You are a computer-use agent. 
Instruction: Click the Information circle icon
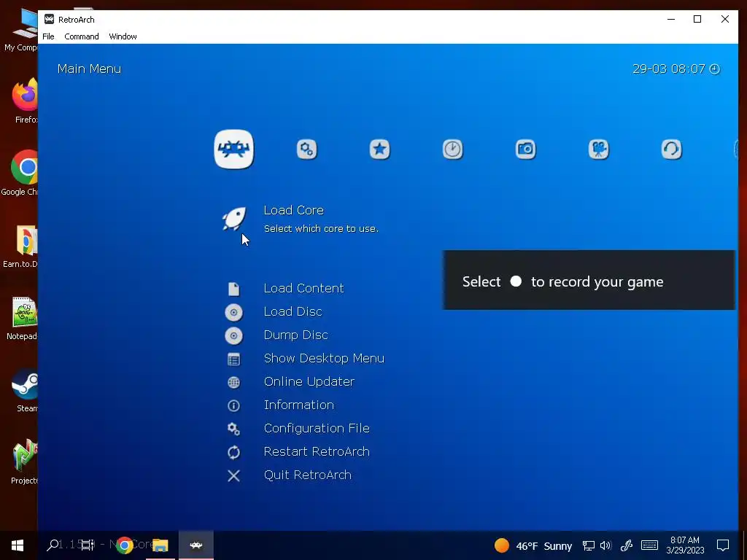tap(233, 405)
